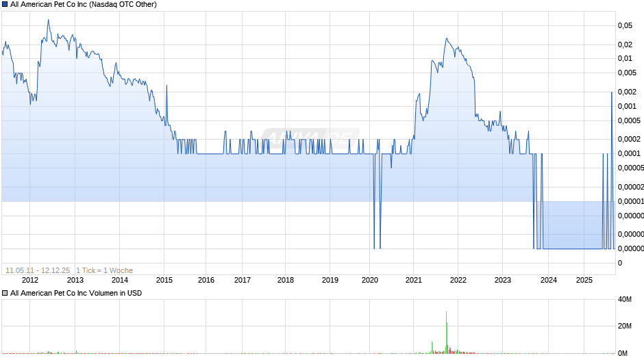Screen dimensions: 644x360
Task: Click the 2012 year label on x-axis
Action: pyautogui.click(x=30, y=280)
